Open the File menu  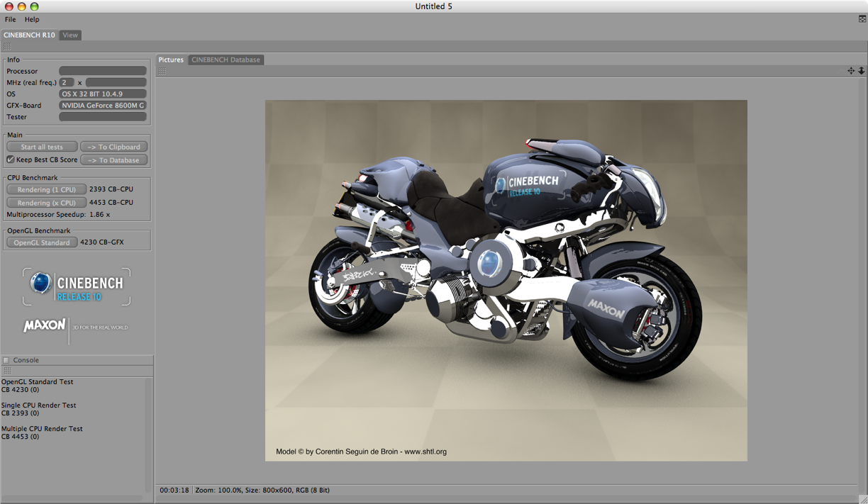[10, 19]
